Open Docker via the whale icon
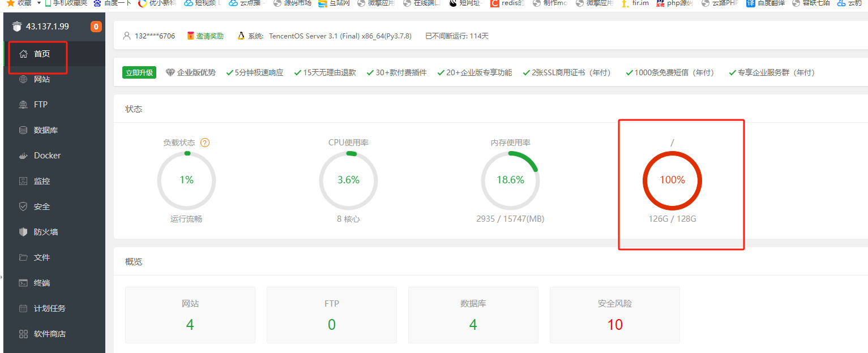This screenshot has width=868, height=353. point(23,156)
